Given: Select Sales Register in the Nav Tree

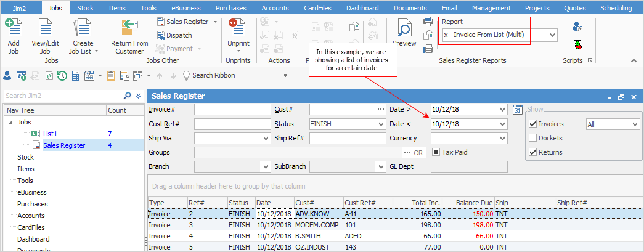Looking at the screenshot, I should click(x=64, y=145).
